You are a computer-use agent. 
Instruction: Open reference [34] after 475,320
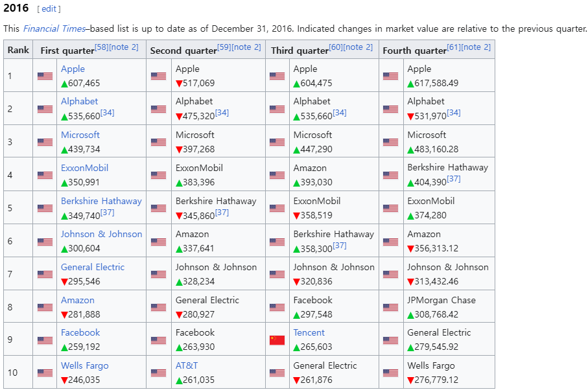(222, 113)
